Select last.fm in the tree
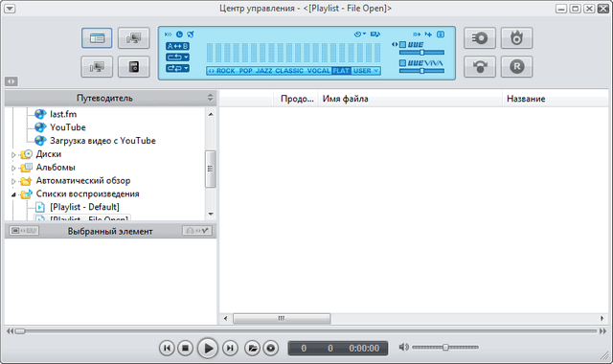 [63, 114]
